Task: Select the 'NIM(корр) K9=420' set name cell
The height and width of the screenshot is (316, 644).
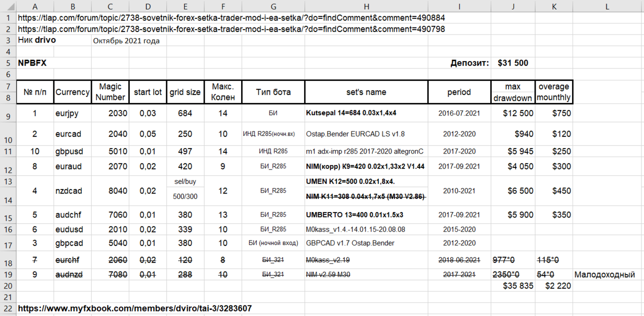Action: click(x=366, y=166)
